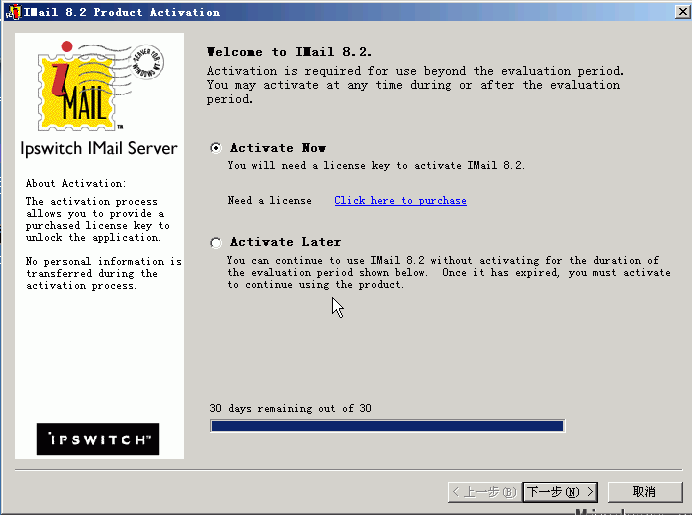The image size is (692, 515).
Task: Click the 'Need a license' label
Action: point(269,201)
